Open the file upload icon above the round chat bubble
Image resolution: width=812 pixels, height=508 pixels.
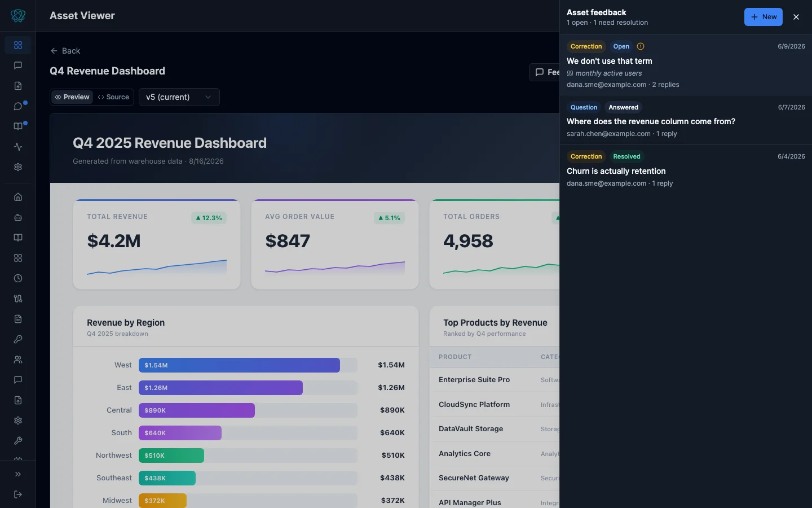point(18,86)
